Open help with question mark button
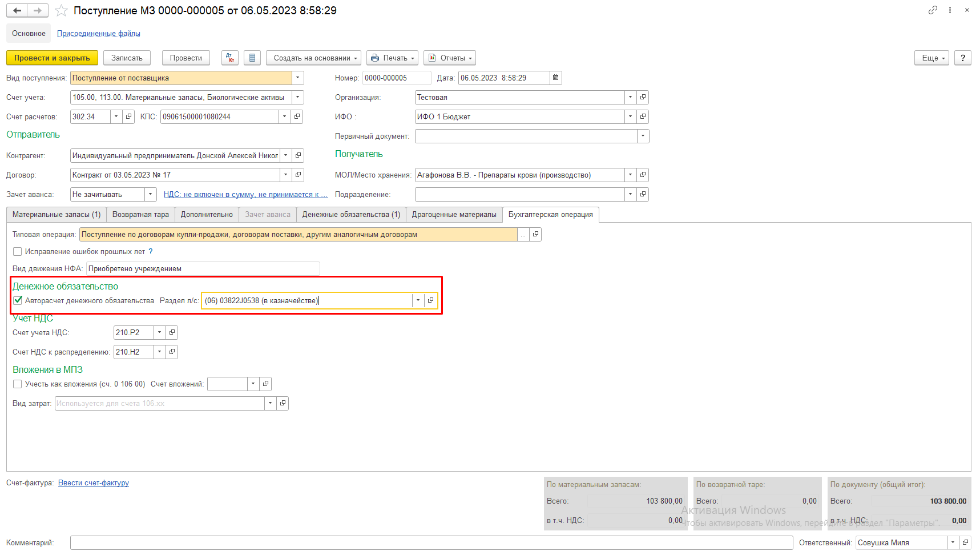The image size is (980, 555). tap(963, 58)
